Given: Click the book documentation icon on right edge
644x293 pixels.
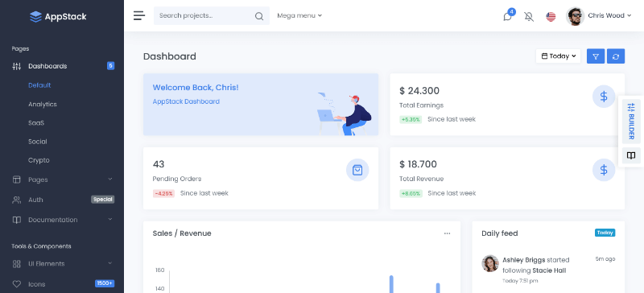Looking at the screenshot, I should pos(631,155).
